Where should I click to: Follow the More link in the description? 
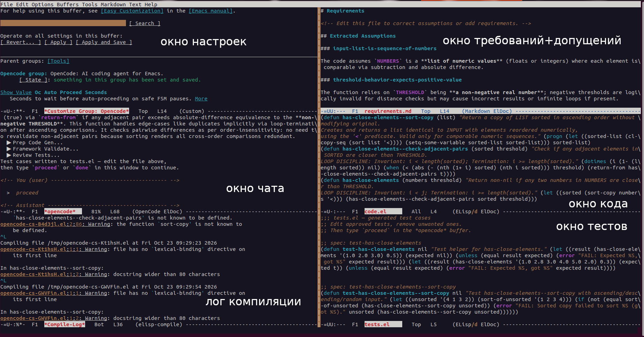pos(201,99)
